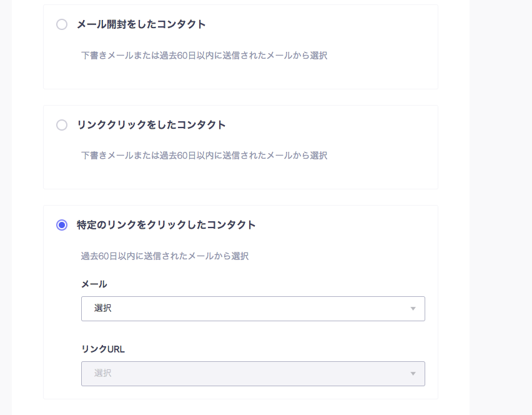Select the リンククリックをしたコンタクト radio button
Screen dimensions: 532x415
62,125
